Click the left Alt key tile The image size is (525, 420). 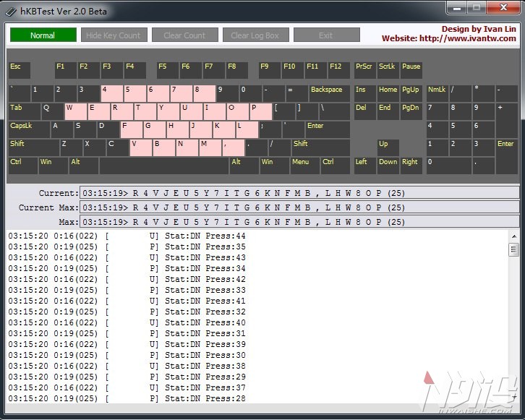tap(84, 166)
